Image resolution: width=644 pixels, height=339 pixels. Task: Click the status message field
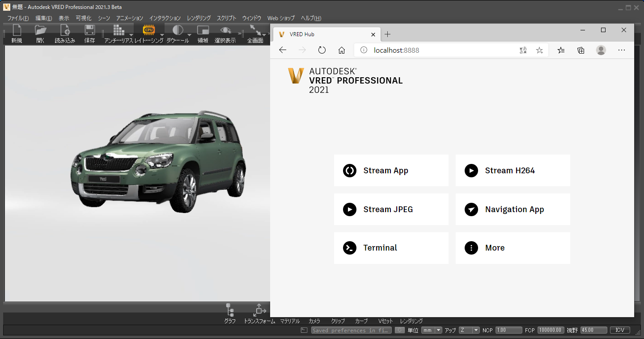(x=352, y=330)
